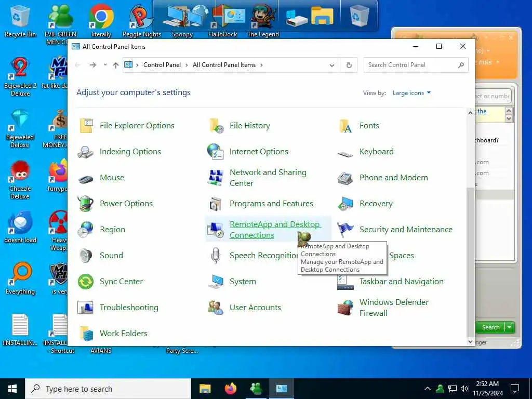Image resolution: width=532 pixels, height=399 pixels.
Task: Click Control Panel breadcrumb segment
Action: (x=162, y=65)
